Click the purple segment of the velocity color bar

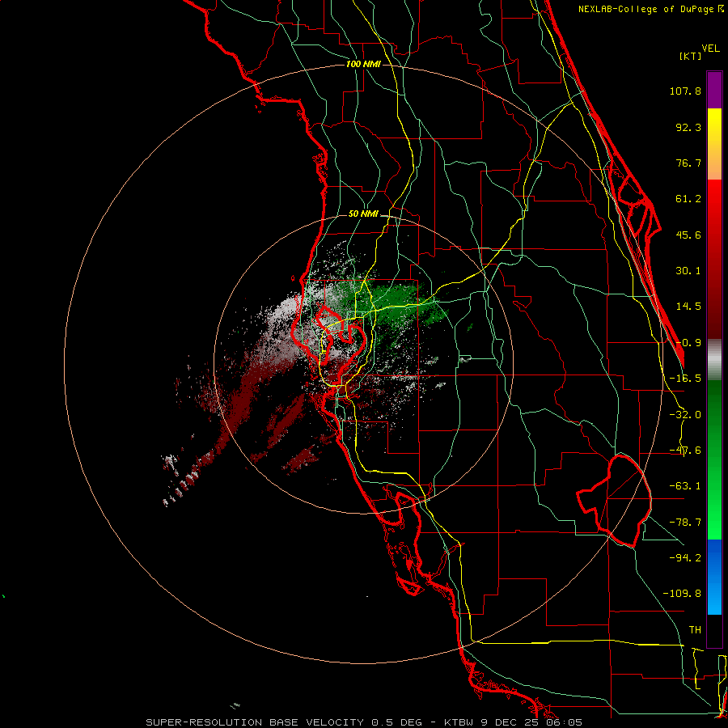[714, 90]
